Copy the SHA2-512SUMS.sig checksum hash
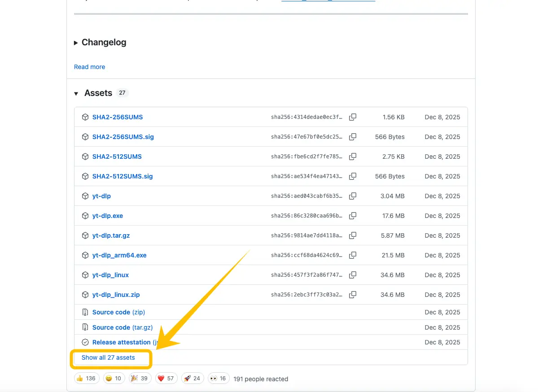This screenshot has height=392, width=538. (x=353, y=176)
